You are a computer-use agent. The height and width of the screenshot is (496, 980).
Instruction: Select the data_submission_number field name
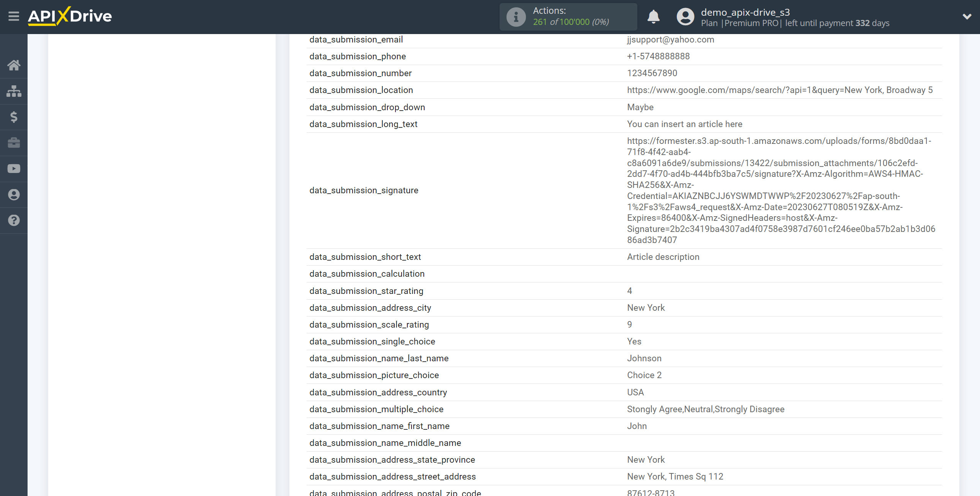361,73
